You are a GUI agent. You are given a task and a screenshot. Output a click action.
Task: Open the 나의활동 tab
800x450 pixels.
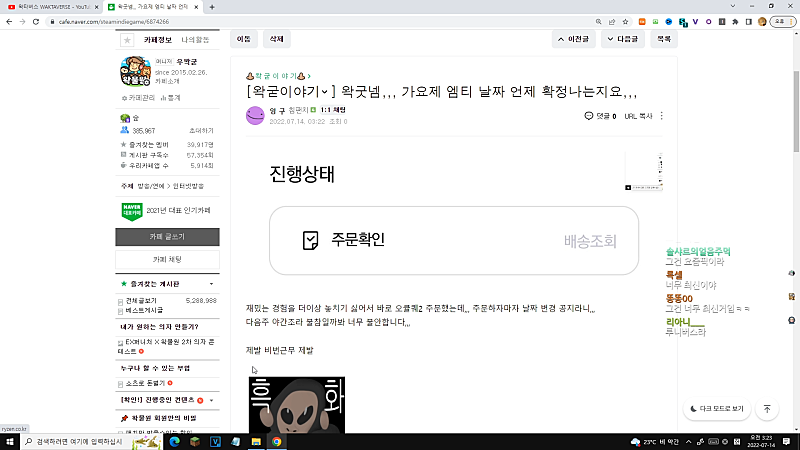pyautogui.click(x=195, y=40)
